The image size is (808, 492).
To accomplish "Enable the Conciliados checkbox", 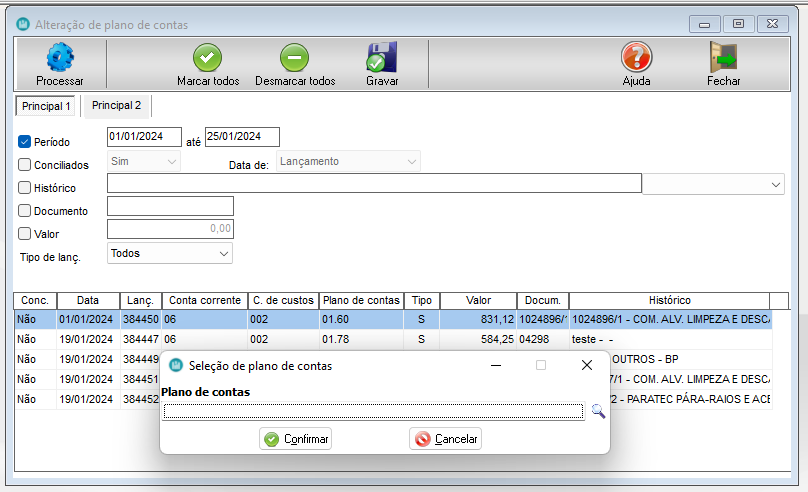I will point(25,165).
